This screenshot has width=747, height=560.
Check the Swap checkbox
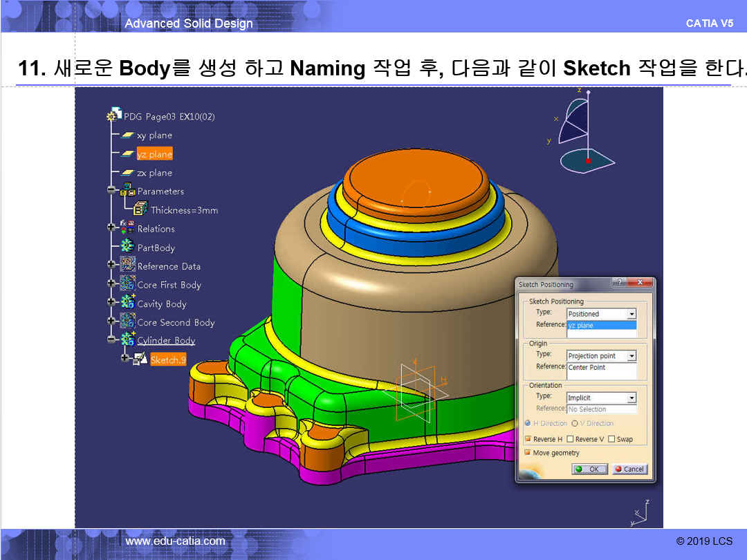pos(611,439)
